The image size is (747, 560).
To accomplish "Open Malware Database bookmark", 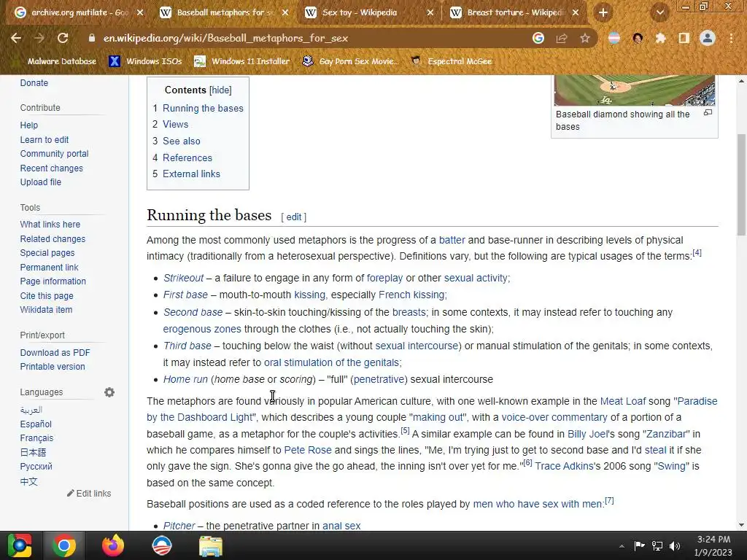I will pos(57,61).
